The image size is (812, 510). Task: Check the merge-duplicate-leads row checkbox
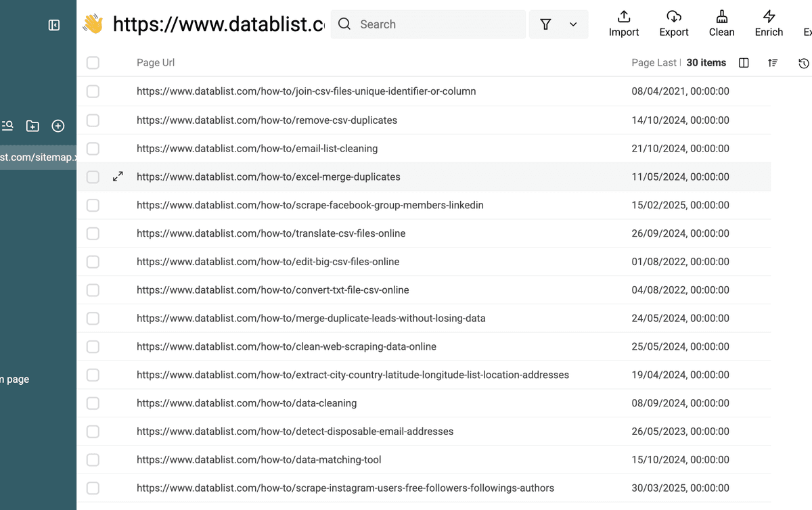click(93, 319)
